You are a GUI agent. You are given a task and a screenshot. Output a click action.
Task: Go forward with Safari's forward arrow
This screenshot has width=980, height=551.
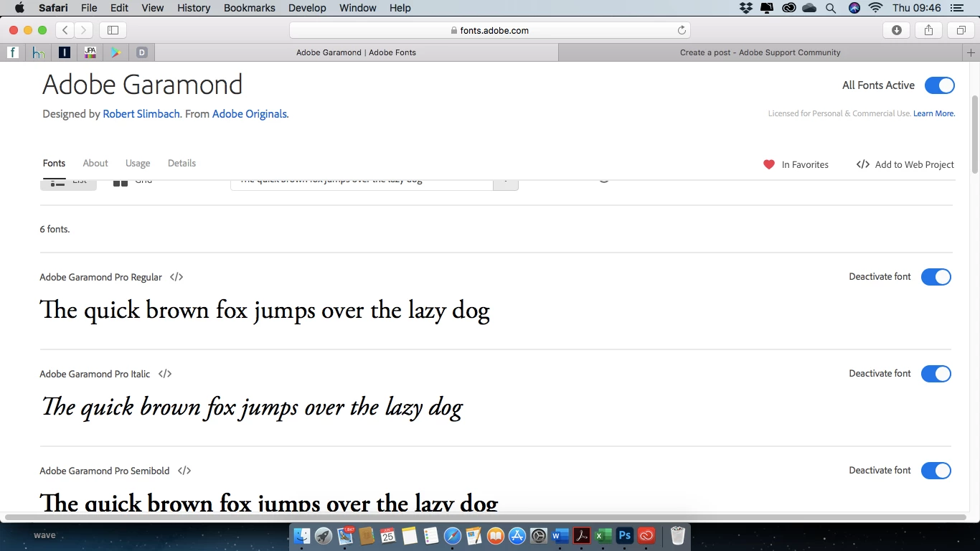point(84,30)
